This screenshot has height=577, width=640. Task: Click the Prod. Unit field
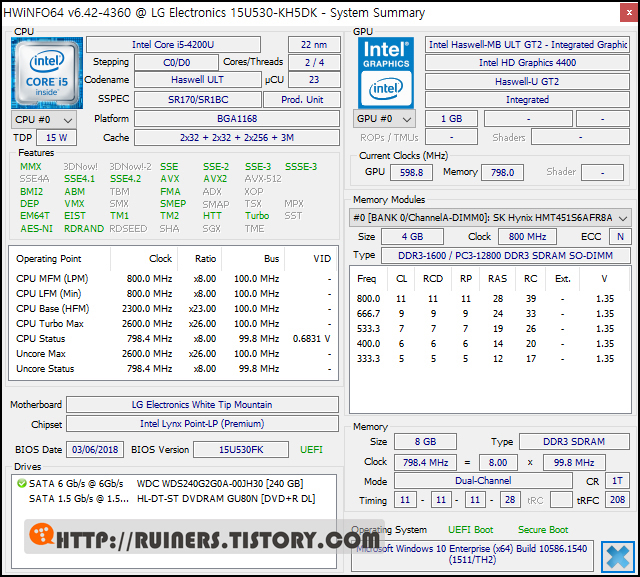(302, 100)
